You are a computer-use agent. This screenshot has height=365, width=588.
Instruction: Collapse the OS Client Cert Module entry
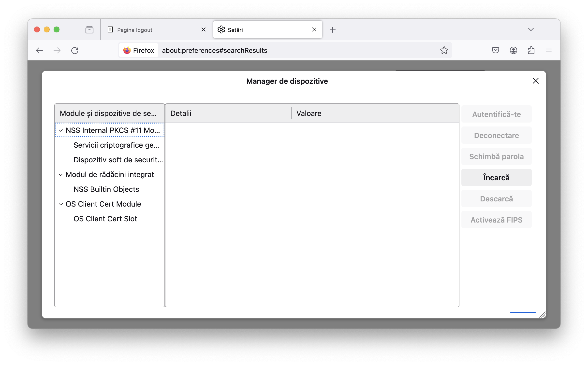61,204
